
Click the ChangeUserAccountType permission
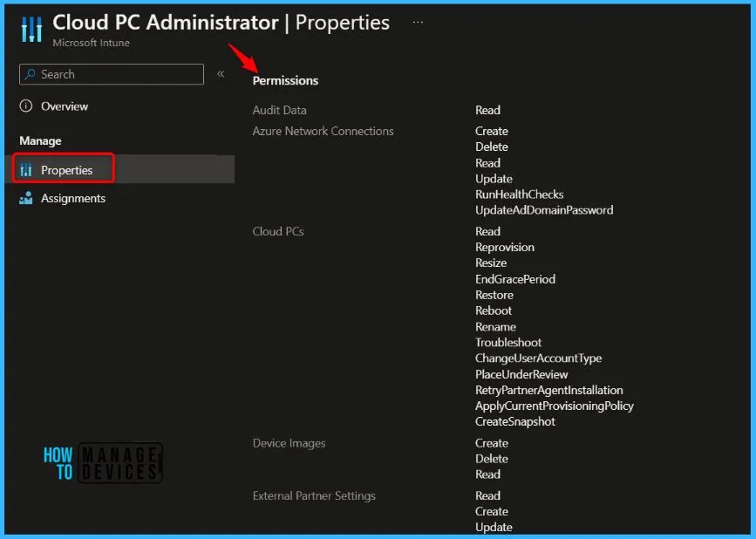coord(539,358)
